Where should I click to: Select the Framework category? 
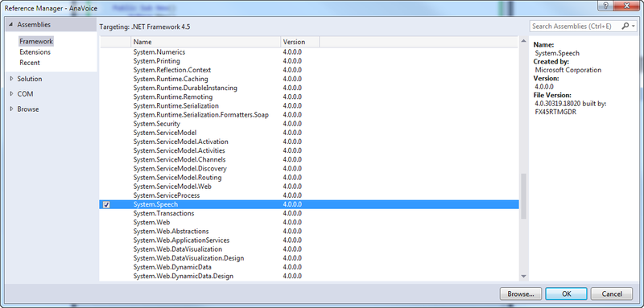click(x=36, y=42)
